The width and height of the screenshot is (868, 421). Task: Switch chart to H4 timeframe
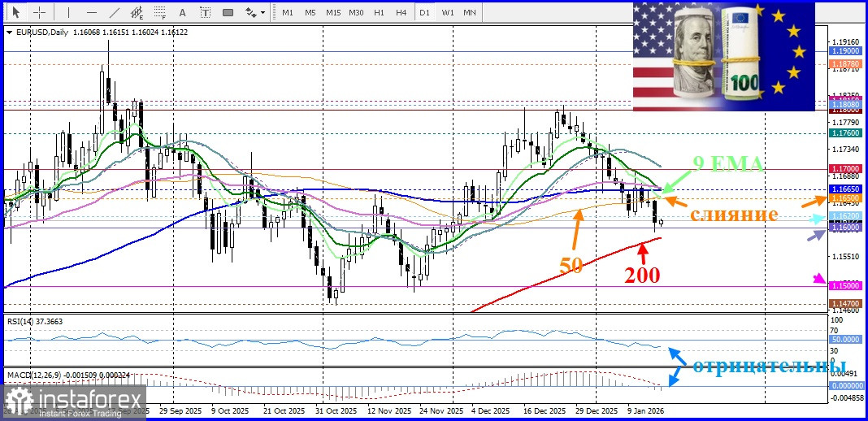pos(401,12)
